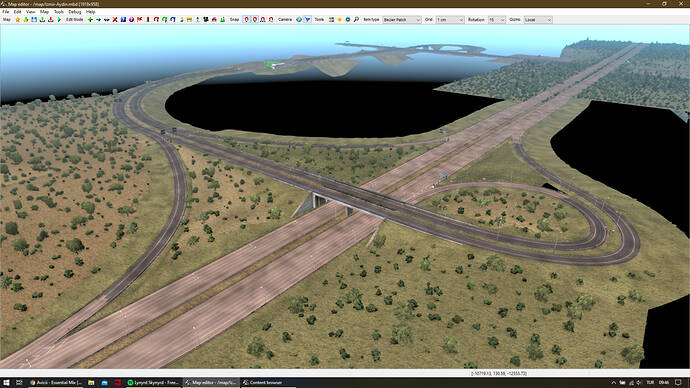Open the Item type Bezier Patch dropdown
Image resolution: width=690 pixels, height=388 pixels.
[402, 20]
